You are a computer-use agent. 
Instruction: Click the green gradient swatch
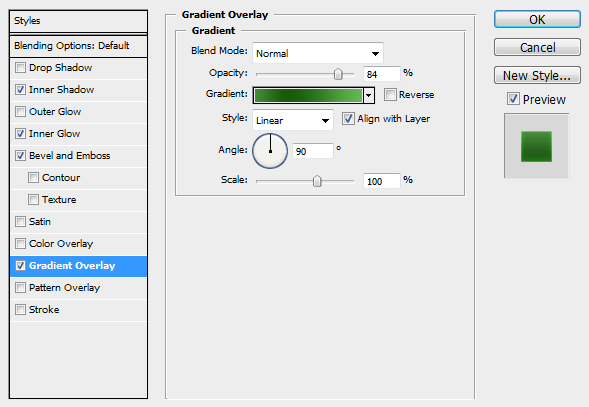[308, 95]
